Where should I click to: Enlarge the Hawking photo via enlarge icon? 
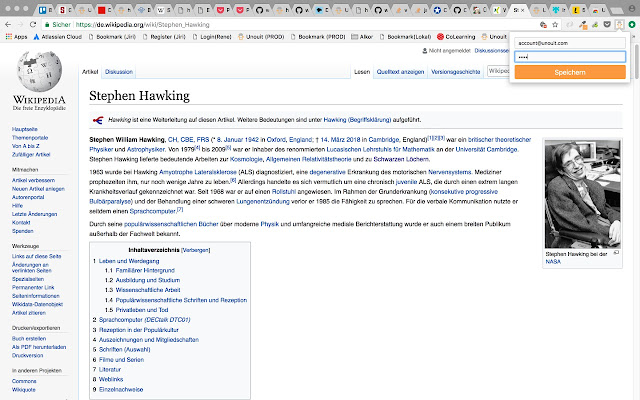coord(616,253)
